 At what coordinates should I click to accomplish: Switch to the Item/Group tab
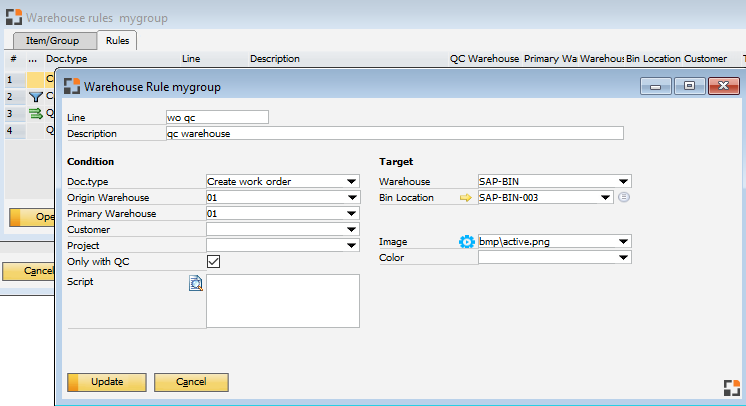pos(54,41)
